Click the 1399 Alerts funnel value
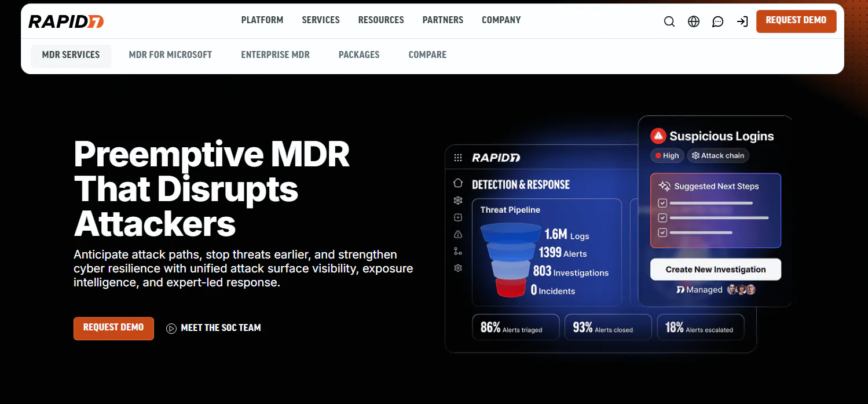This screenshot has height=404, width=868. tap(563, 253)
